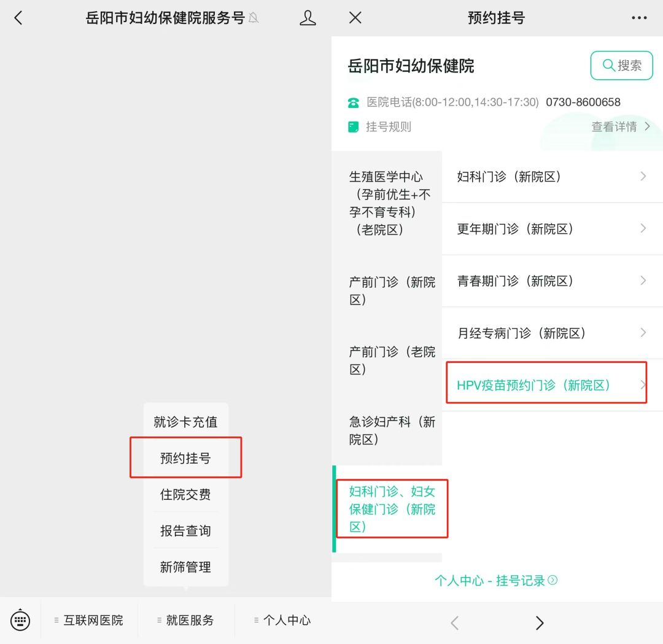Open 青春期门诊（新院区）clinic row

[x=552, y=281]
